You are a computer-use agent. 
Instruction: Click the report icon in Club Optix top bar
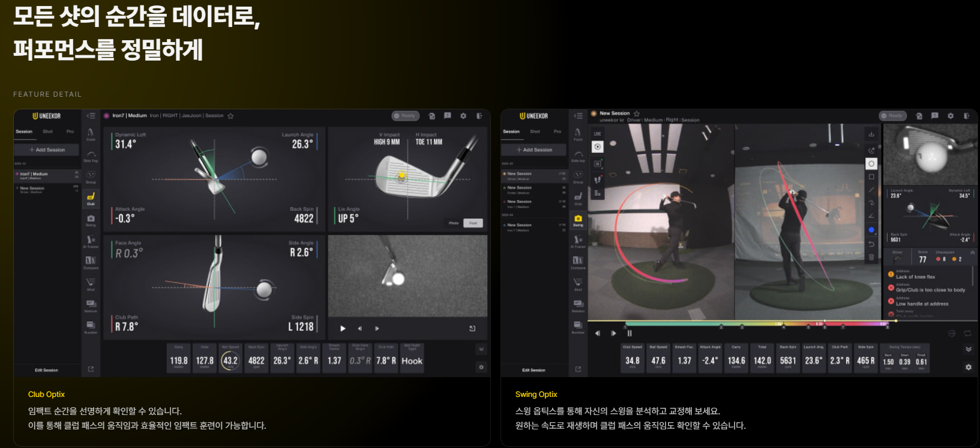click(448, 116)
